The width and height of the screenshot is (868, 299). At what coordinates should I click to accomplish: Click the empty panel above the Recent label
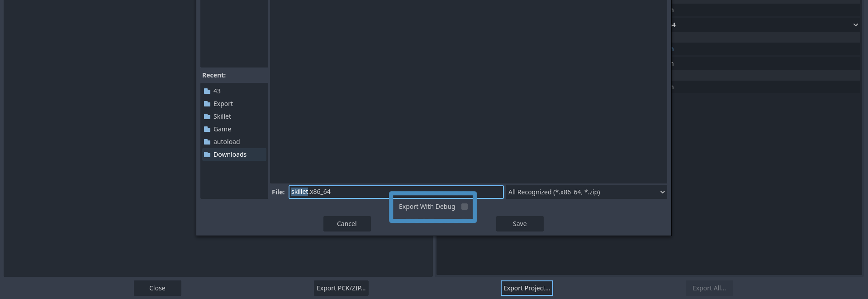click(234, 34)
